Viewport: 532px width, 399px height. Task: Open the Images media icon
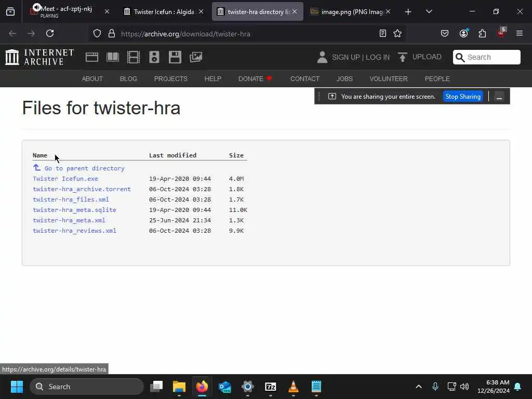(196, 57)
